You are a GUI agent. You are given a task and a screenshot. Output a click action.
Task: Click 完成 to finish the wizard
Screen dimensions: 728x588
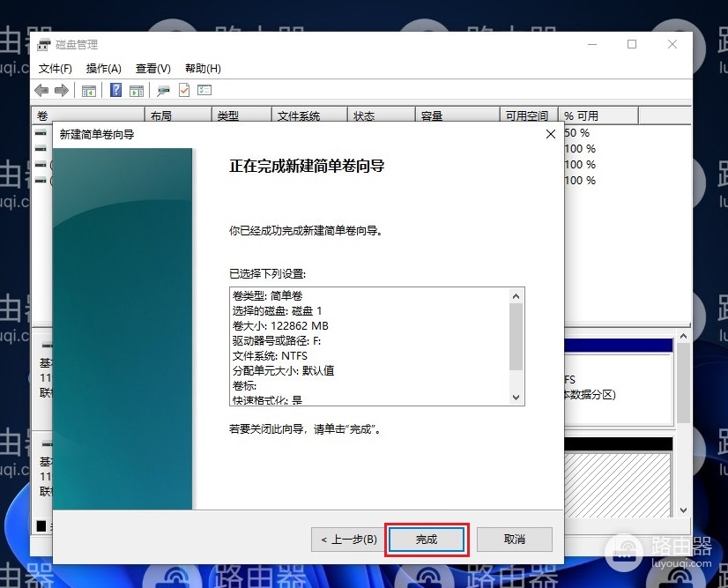click(x=427, y=540)
